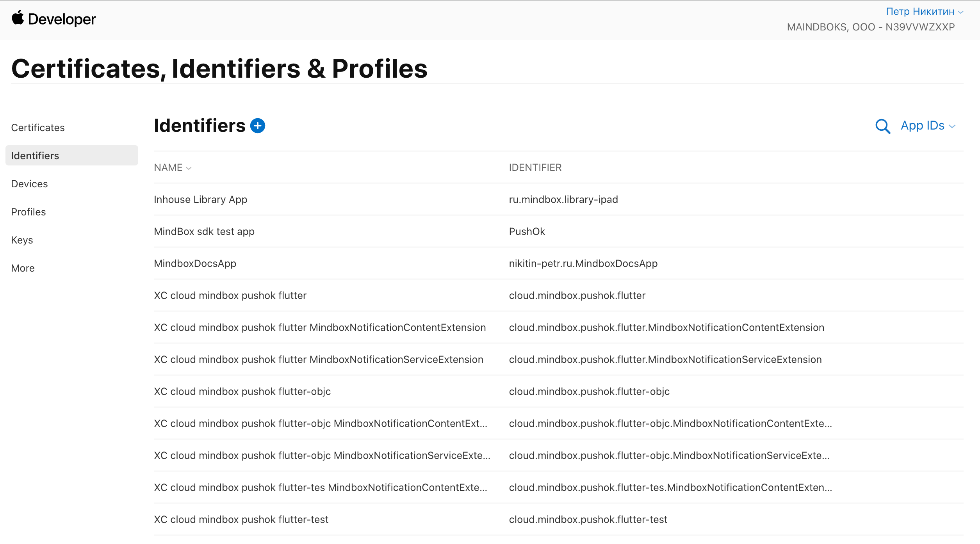The height and width of the screenshot is (544, 980).
Task: Open MindBox sdk test app row
Action: [x=204, y=231]
